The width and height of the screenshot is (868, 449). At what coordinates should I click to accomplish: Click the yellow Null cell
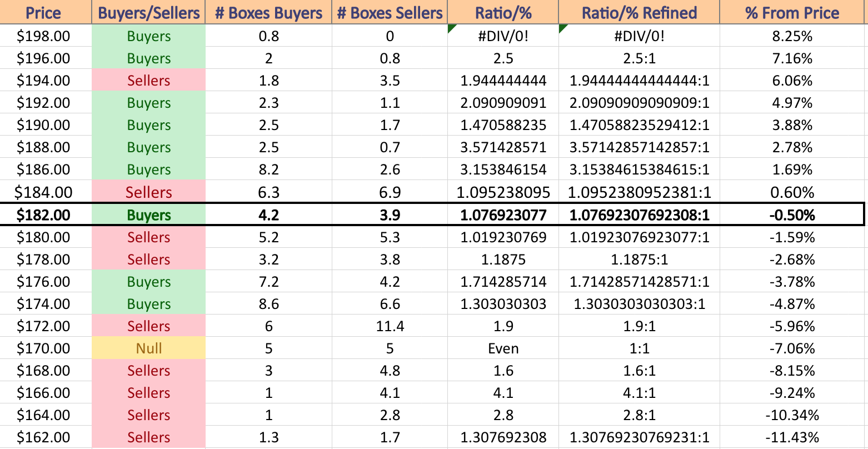[x=148, y=348]
